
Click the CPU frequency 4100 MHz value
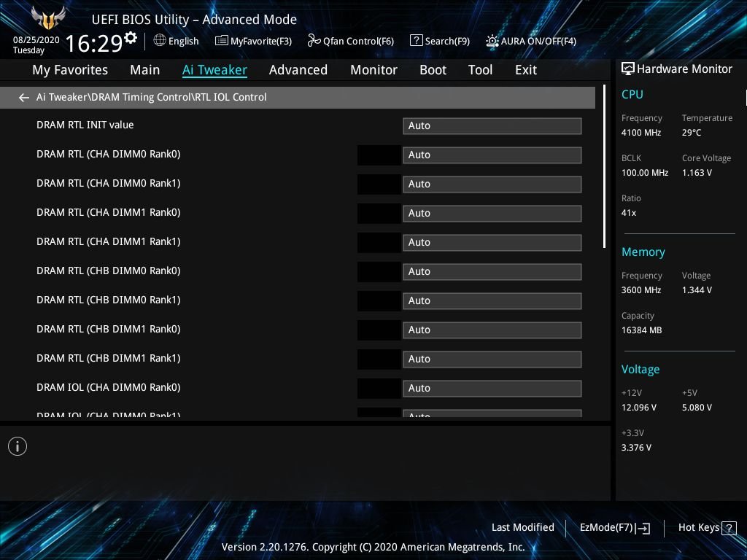pyautogui.click(x=641, y=133)
